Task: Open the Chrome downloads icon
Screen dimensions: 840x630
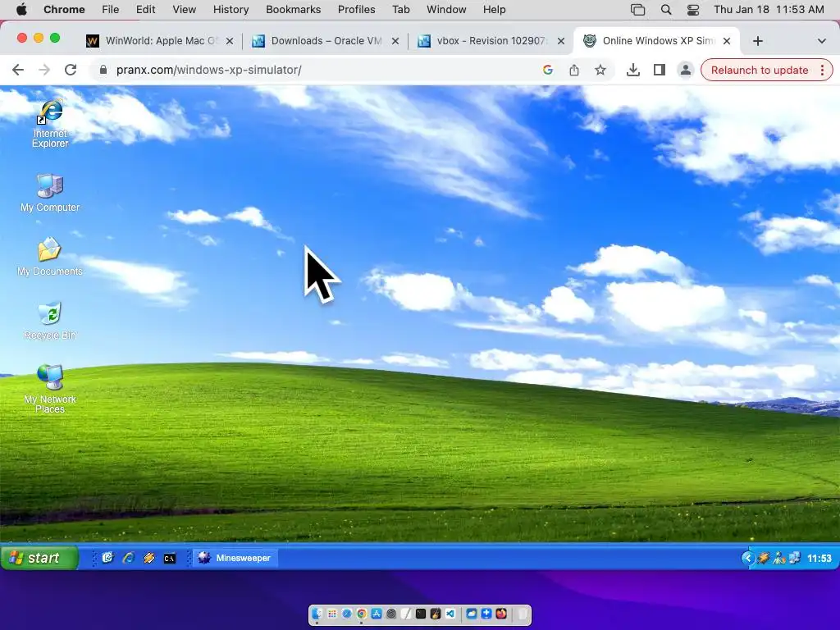Action: 632,70
